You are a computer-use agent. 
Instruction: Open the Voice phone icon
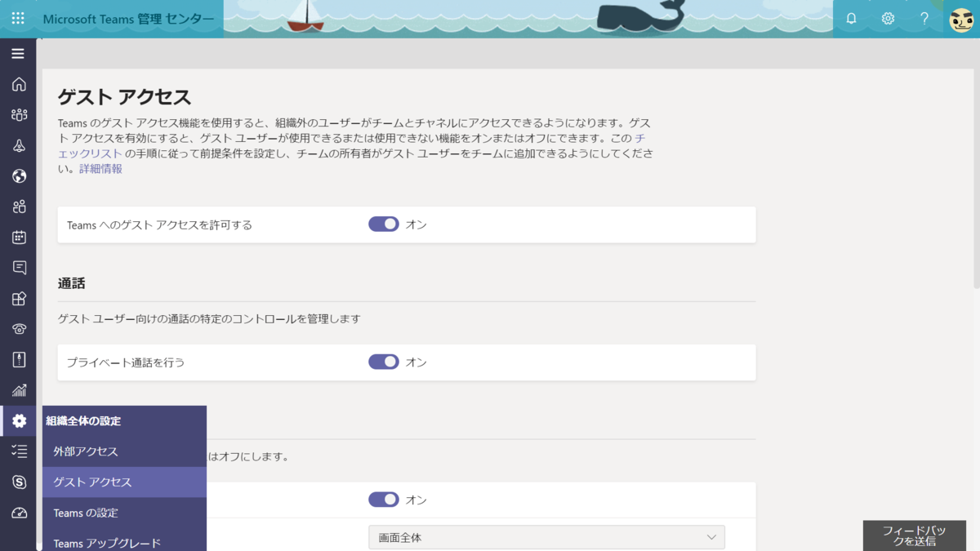tap(19, 329)
